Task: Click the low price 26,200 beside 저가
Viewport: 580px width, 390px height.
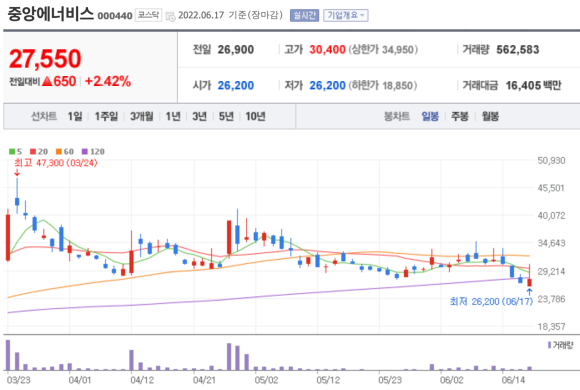Action: 327,85
